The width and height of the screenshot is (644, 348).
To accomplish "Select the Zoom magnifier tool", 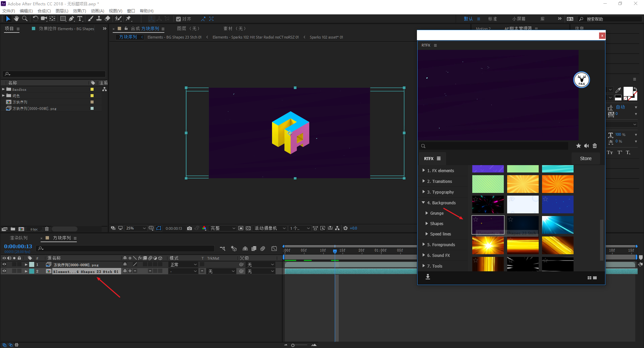I will click(24, 19).
